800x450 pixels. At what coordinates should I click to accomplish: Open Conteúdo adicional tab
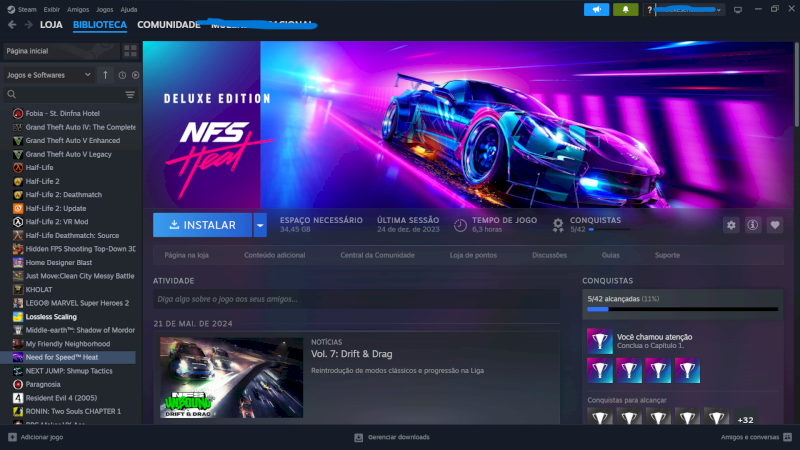tap(274, 255)
